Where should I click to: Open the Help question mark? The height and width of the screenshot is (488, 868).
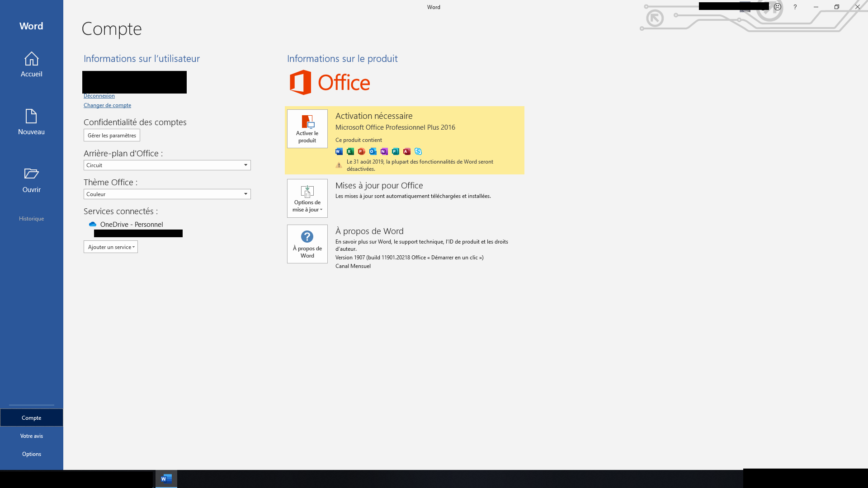(795, 7)
